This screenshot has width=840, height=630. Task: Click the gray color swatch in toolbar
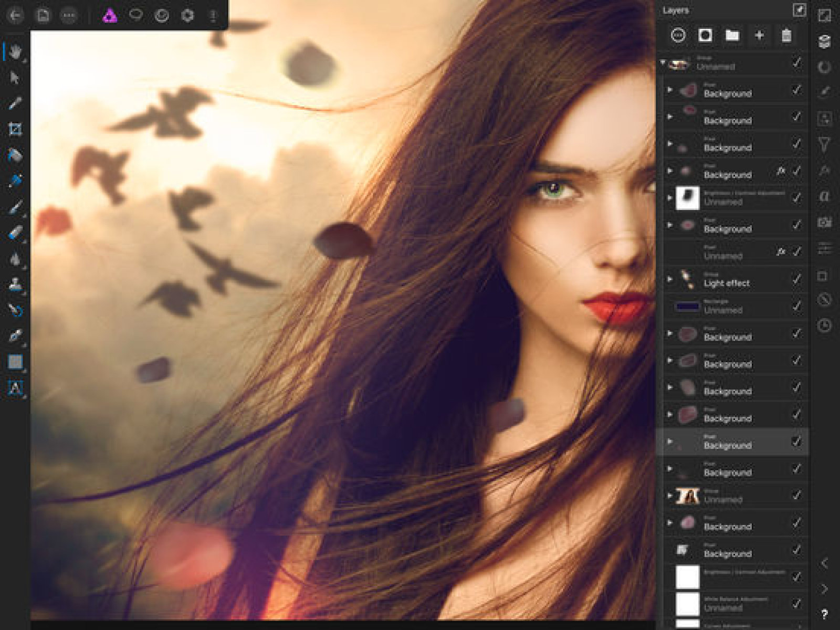click(x=15, y=362)
